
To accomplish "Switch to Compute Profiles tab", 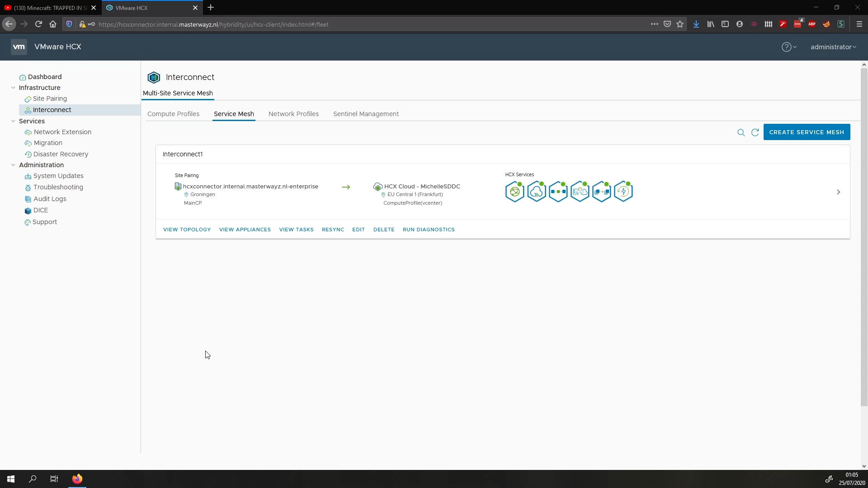I will click(173, 114).
